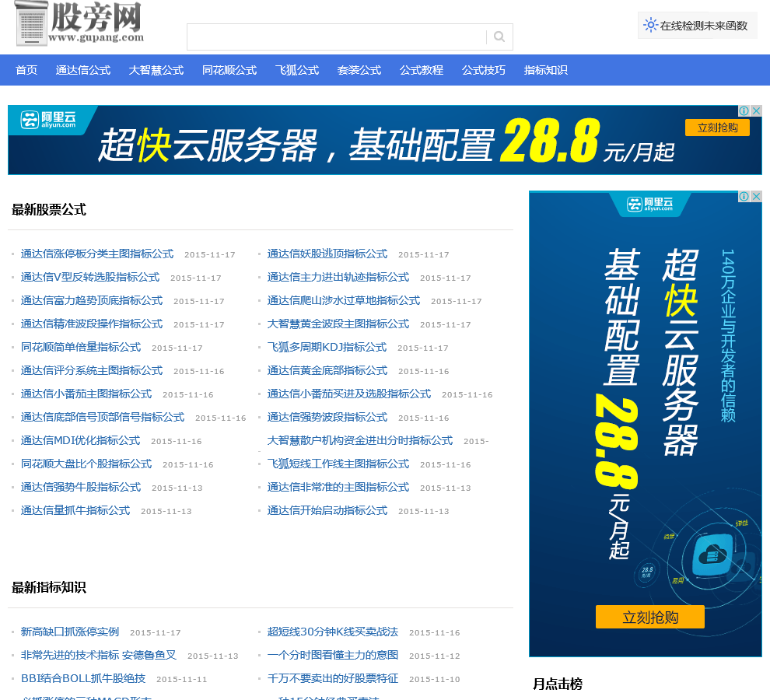Click the 最新股票公式 section heading
770x700 pixels.
click(x=49, y=210)
